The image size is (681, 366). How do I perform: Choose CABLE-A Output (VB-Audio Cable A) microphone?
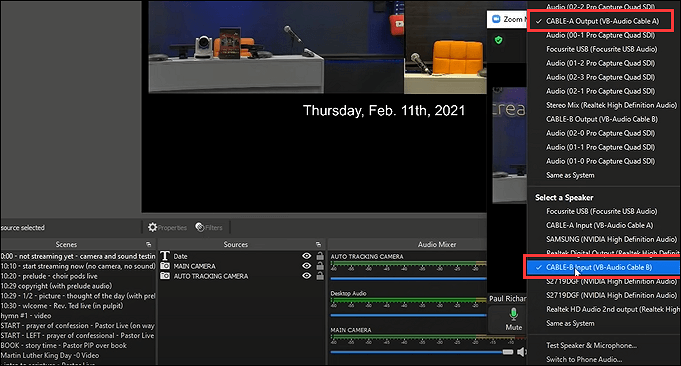coord(602,21)
